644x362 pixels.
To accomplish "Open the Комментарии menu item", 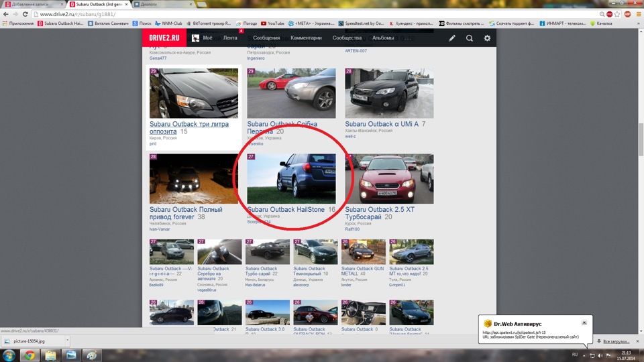I will 306,38.
